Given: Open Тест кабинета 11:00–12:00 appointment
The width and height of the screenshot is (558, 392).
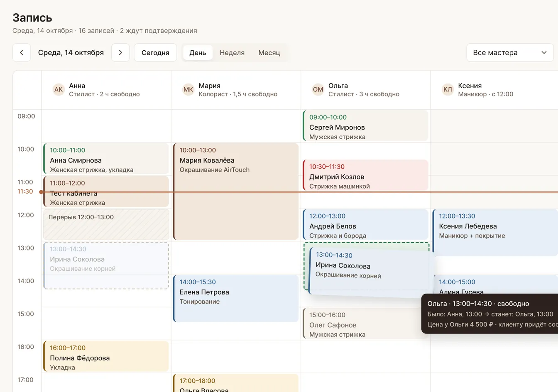Looking at the screenshot, I should click(x=106, y=191).
